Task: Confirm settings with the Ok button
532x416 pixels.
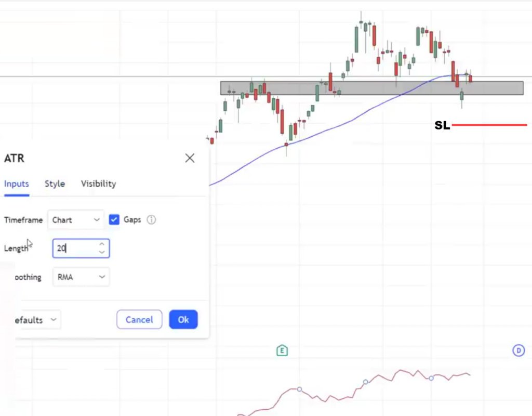Action: point(183,319)
